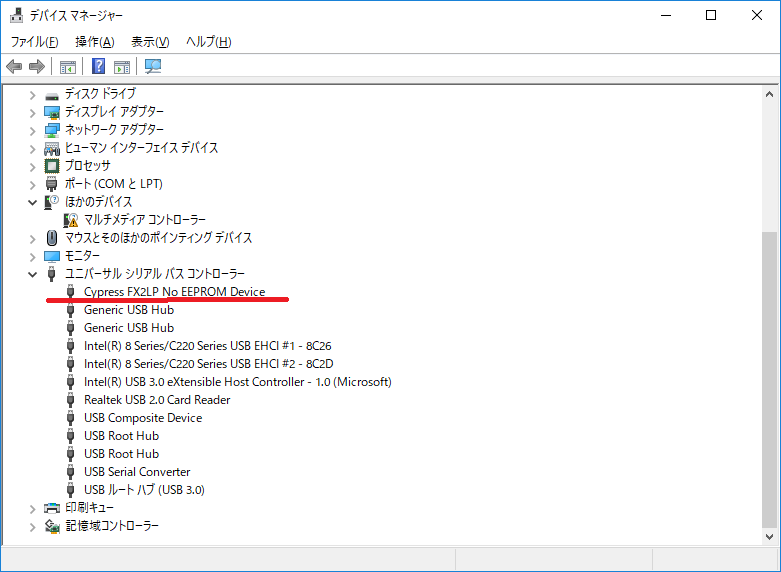
Task: Minimize the Device Manager window
Action: (x=666, y=15)
